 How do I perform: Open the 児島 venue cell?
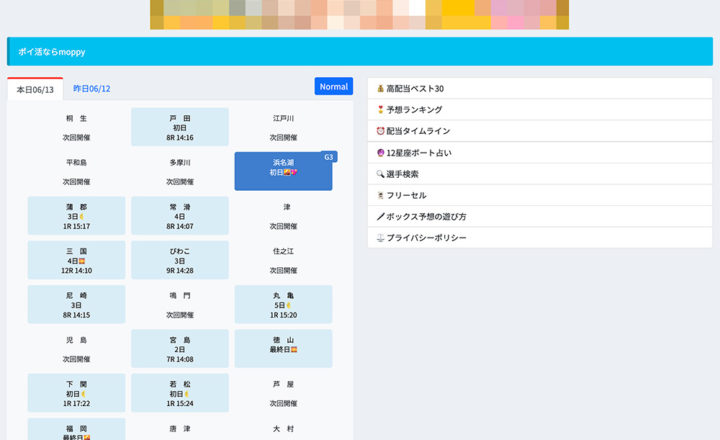[76, 349]
